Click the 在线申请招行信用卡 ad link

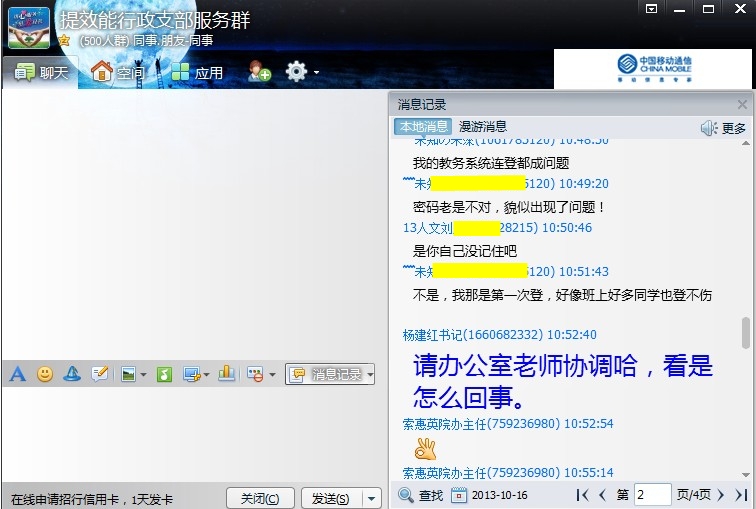(91, 499)
